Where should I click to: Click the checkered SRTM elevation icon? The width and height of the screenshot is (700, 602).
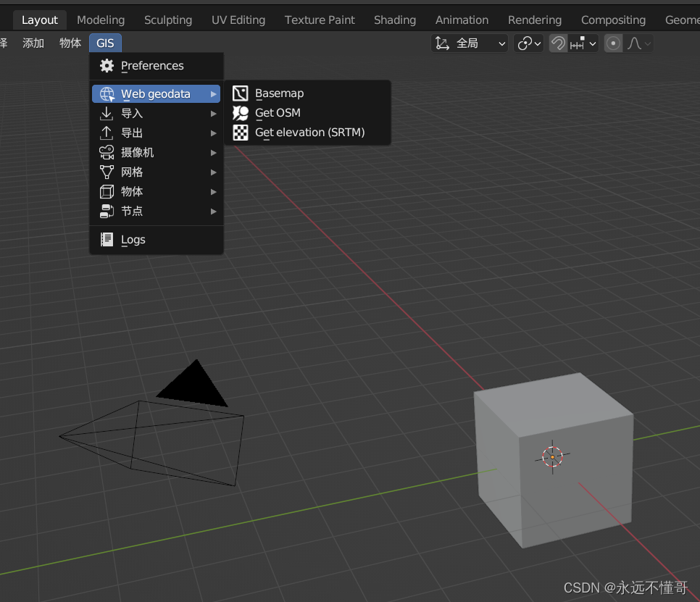(240, 133)
